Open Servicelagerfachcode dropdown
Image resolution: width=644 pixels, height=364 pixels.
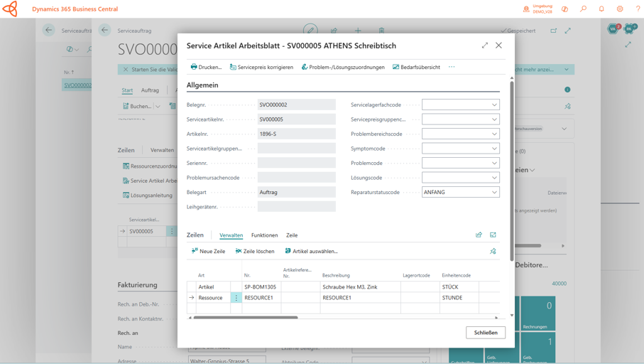(x=494, y=105)
